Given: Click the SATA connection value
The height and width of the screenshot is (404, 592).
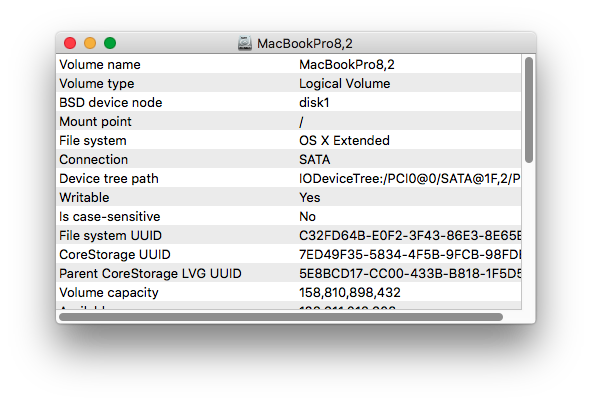Looking at the screenshot, I should click(x=314, y=159).
